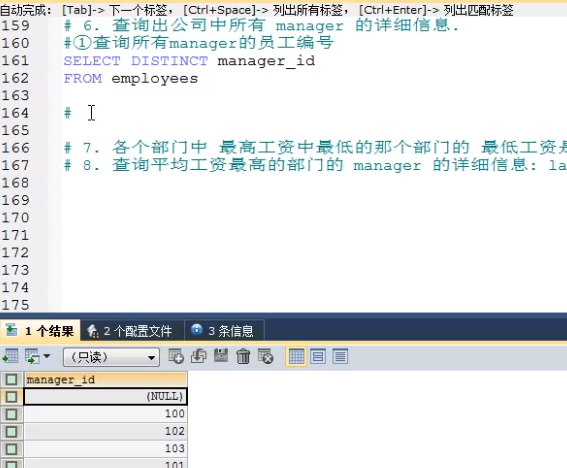The width and height of the screenshot is (567, 468).
Task: Check the checkbox for row 102
Action: [12, 431]
